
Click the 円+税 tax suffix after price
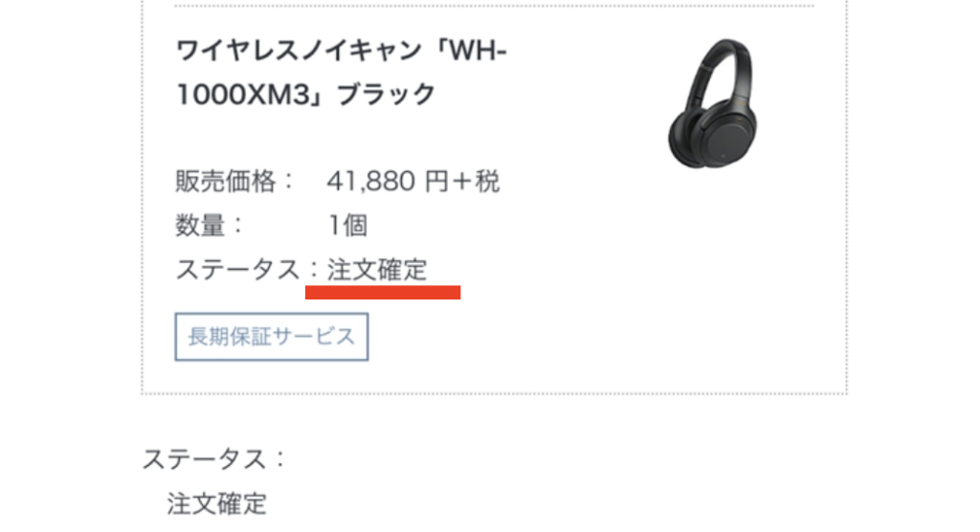click(462, 181)
